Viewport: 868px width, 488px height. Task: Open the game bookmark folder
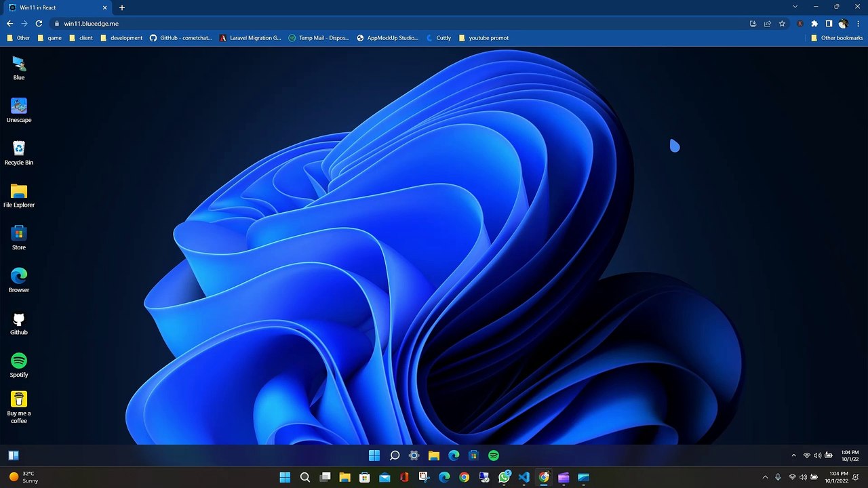click(x=50, y=38)
